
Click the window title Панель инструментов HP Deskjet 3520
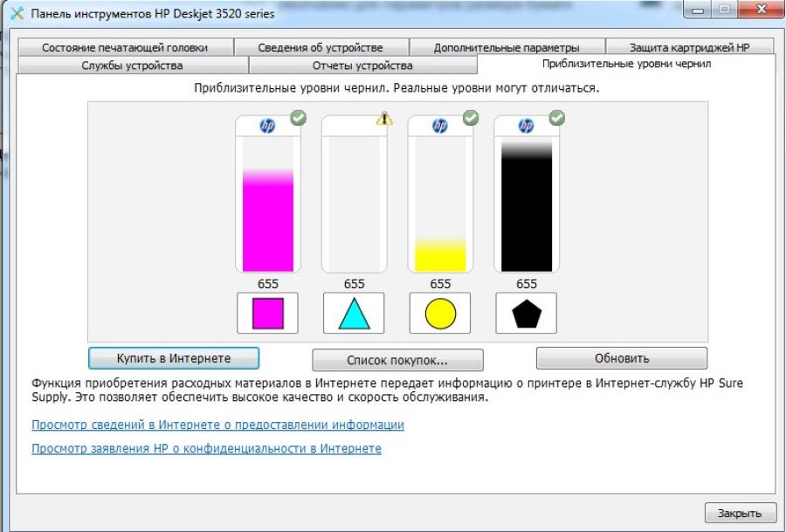point(152,13)
